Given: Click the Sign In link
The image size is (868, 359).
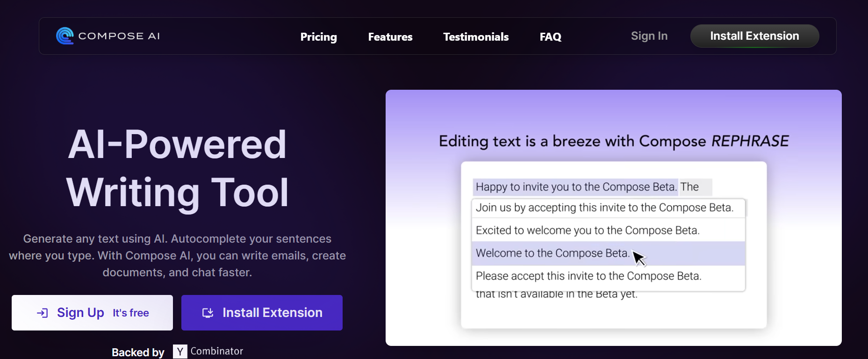Looking at the screenshot, I should (x=649, y=36).
